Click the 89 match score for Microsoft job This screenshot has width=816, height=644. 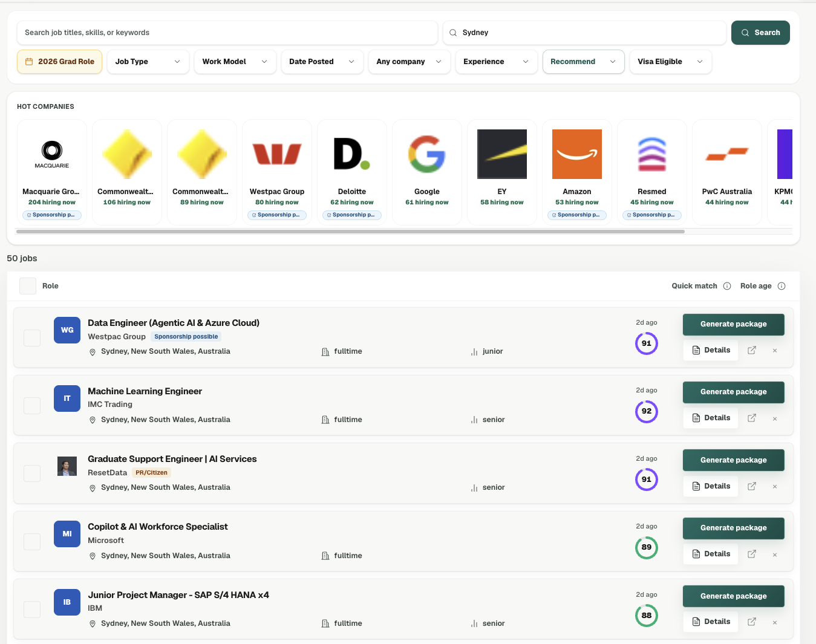point(647,547)
